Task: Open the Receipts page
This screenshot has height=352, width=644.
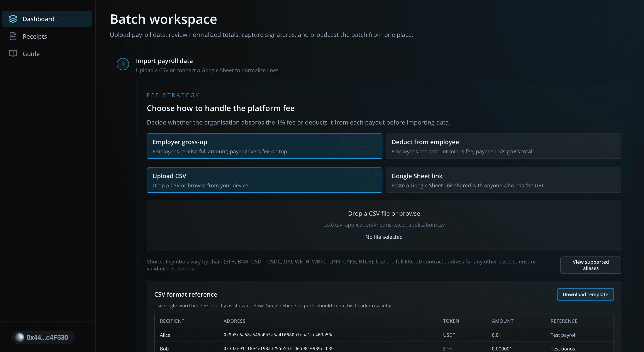Action: point(35,36)
